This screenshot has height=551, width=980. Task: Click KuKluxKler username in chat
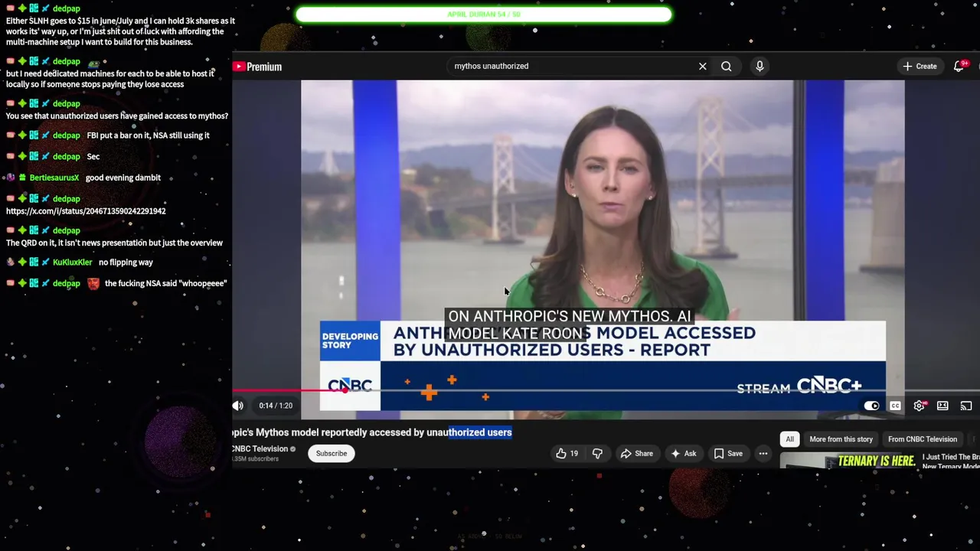click(x=72, y=262)
